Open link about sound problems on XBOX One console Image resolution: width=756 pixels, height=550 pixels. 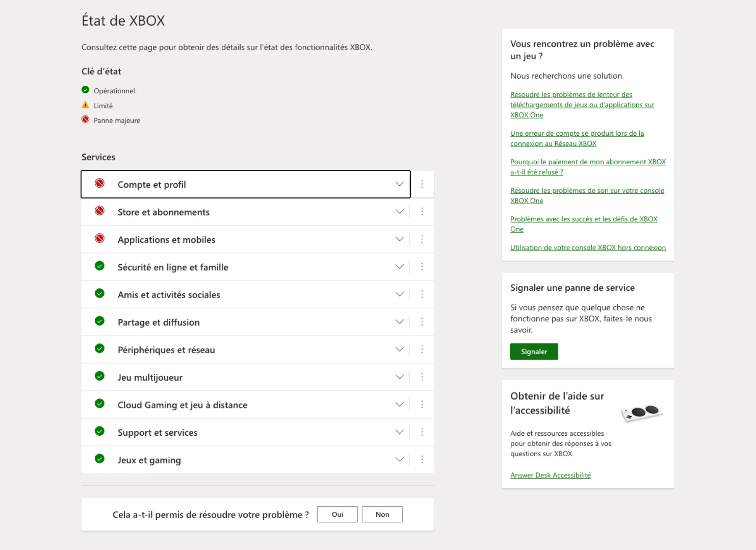click(x=587, y=195)
